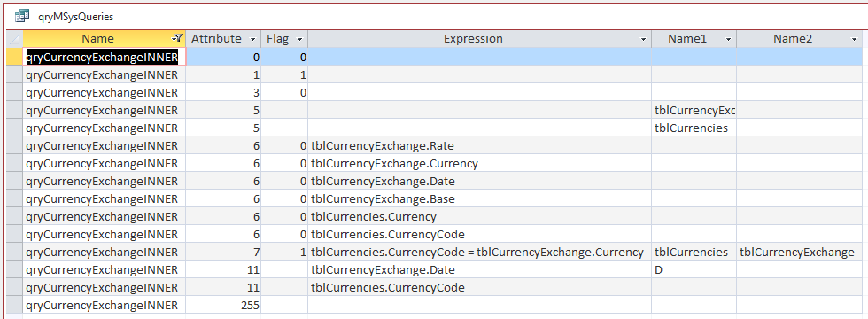Click the select-all corner of the datasheet
868x319 pixels.
tap(15, 39)
